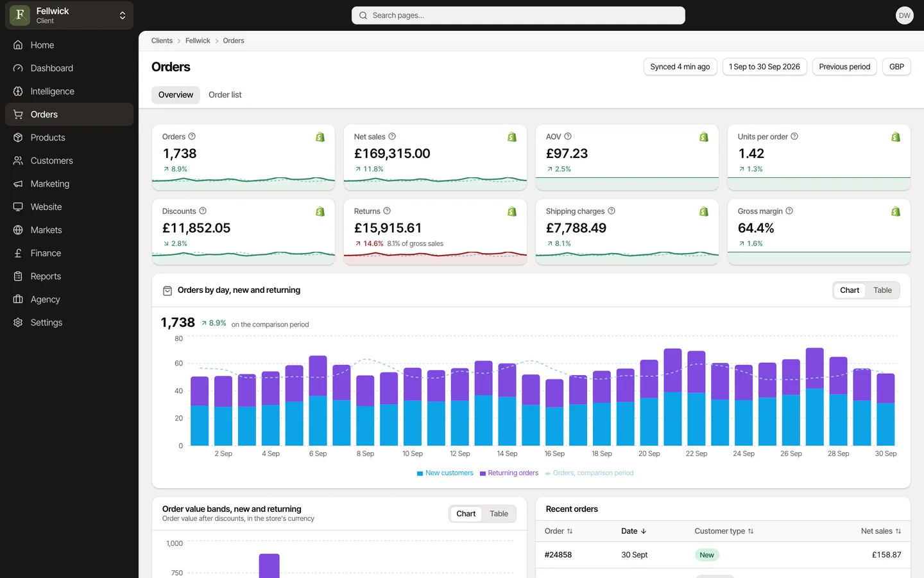Click the Customers people icon
The width and height of the screenshot is (924, 578).
click(x=18, y=161)
